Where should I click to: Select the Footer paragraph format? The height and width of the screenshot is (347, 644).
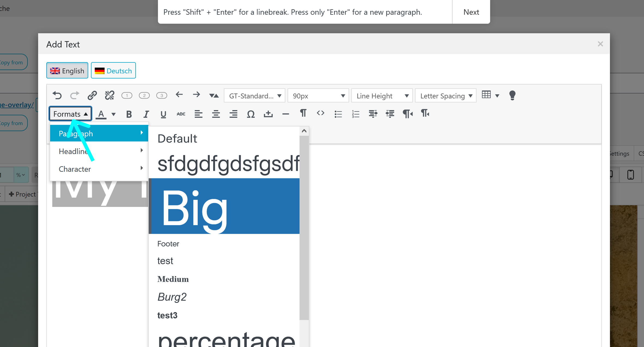(x=168, y=244)
